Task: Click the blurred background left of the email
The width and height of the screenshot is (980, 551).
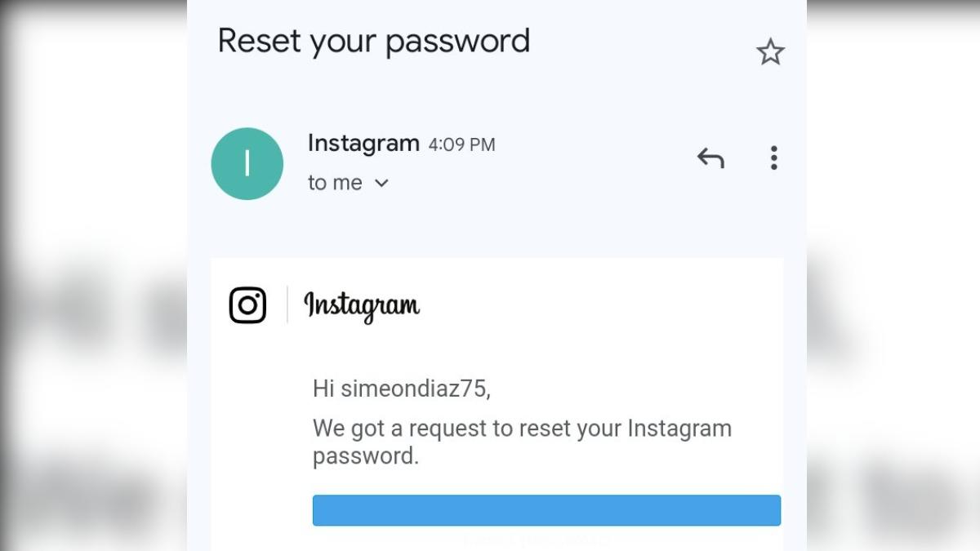Action: (93, 275)
